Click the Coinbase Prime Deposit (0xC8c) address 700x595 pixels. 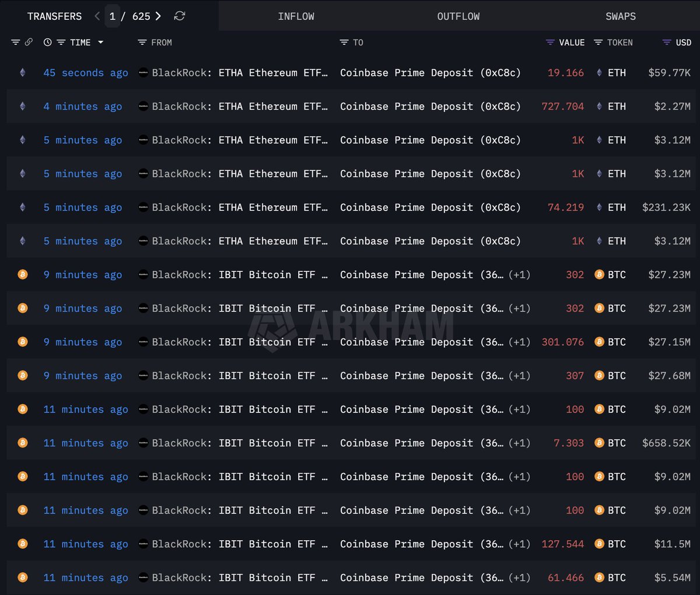430,72
